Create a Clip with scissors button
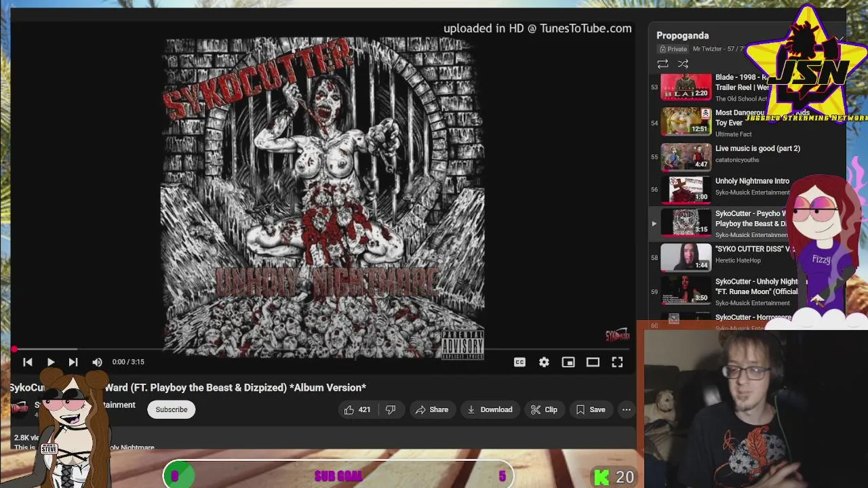Viewport: 868px width, 488px height. click(x=544, y=409)
